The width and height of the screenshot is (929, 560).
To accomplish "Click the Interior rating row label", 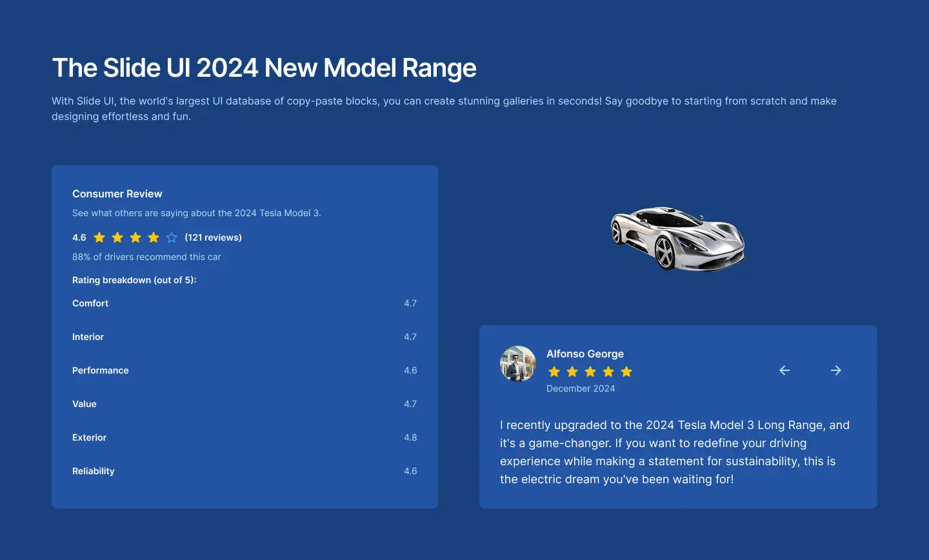I will click(88, 337).
